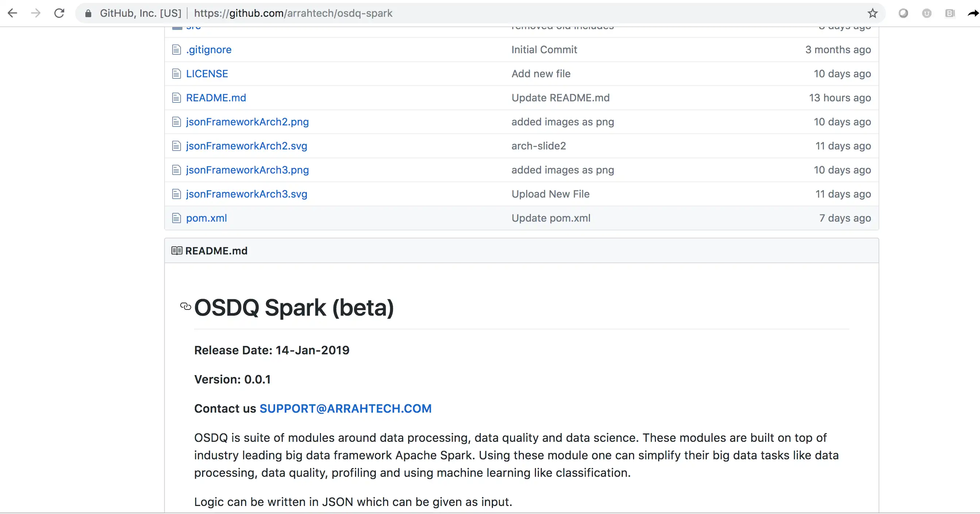
Task: Click 'Version: 0.0.1' text
Action: pos(232,379)
